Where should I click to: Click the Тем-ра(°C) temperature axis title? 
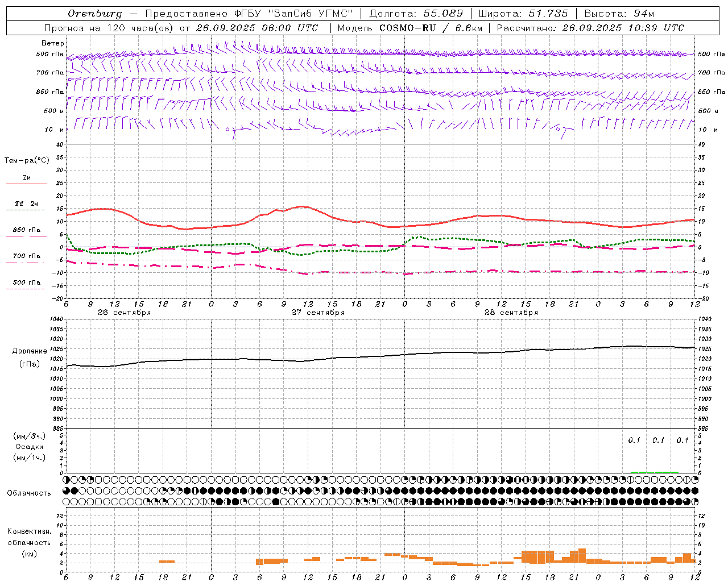coord(27,161)
